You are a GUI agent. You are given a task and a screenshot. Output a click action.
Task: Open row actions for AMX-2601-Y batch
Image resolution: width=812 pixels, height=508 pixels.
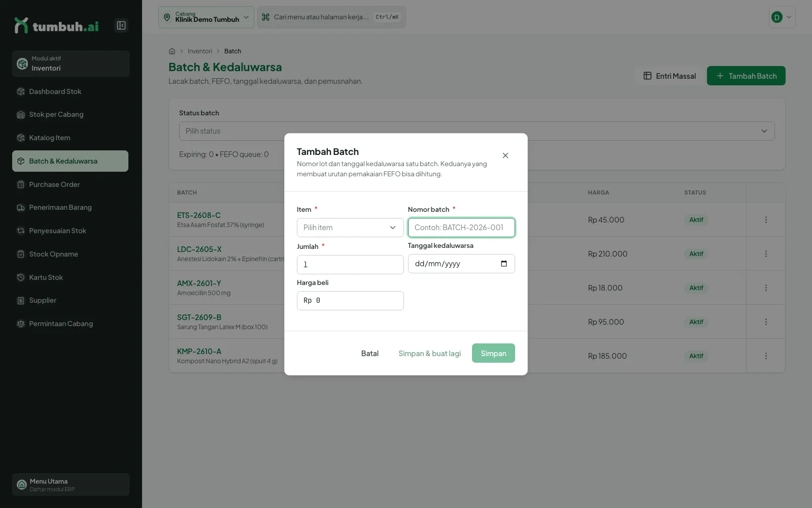coord(766,288)
